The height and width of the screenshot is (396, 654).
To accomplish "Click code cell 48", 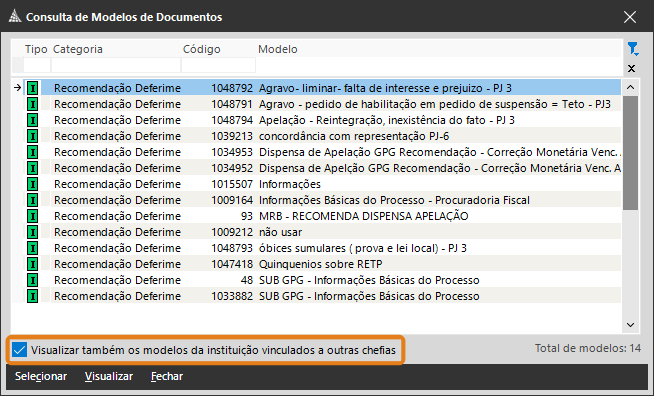I will click(247, 280).
